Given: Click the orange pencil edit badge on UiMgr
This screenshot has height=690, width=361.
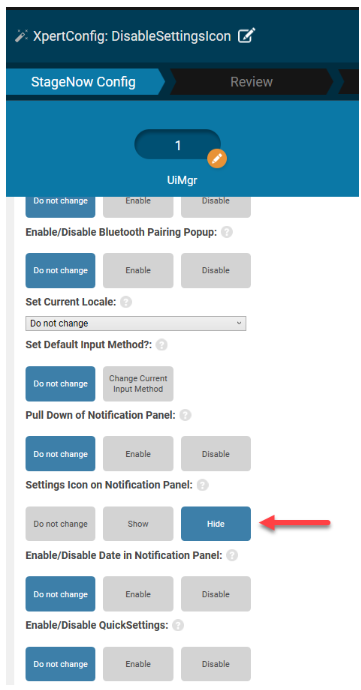Looking at the screenshot, I should 217,159.
